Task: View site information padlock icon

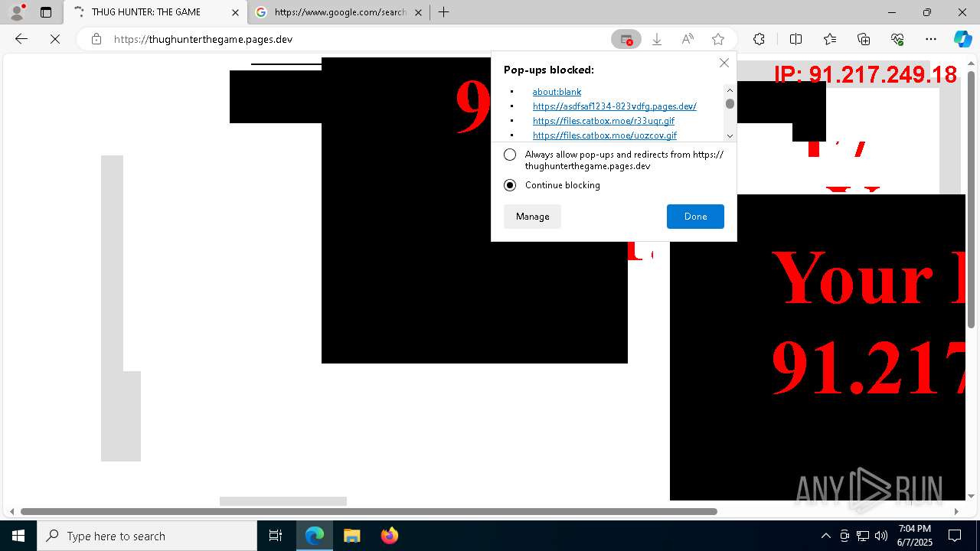Action: click(96, 39)
